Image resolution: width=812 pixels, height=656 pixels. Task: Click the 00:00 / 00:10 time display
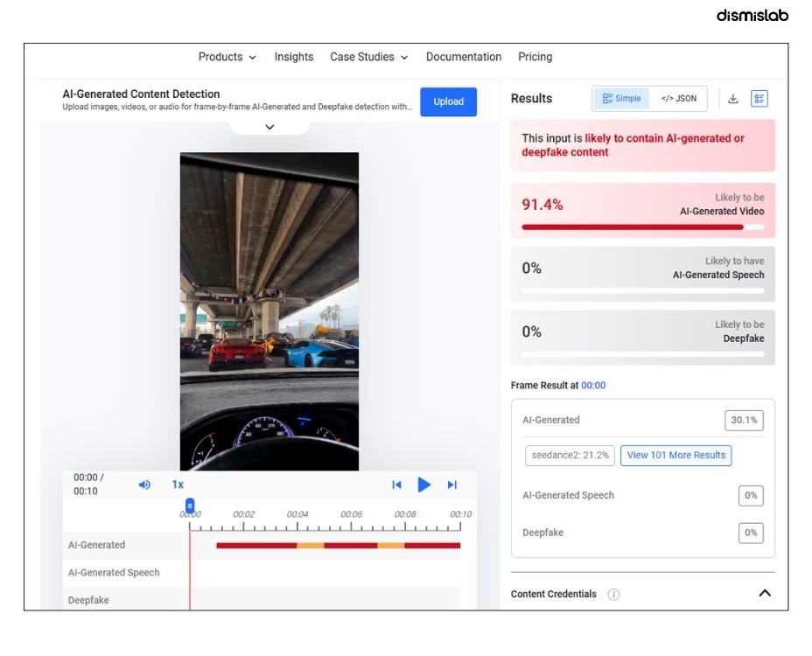[88, 484]
